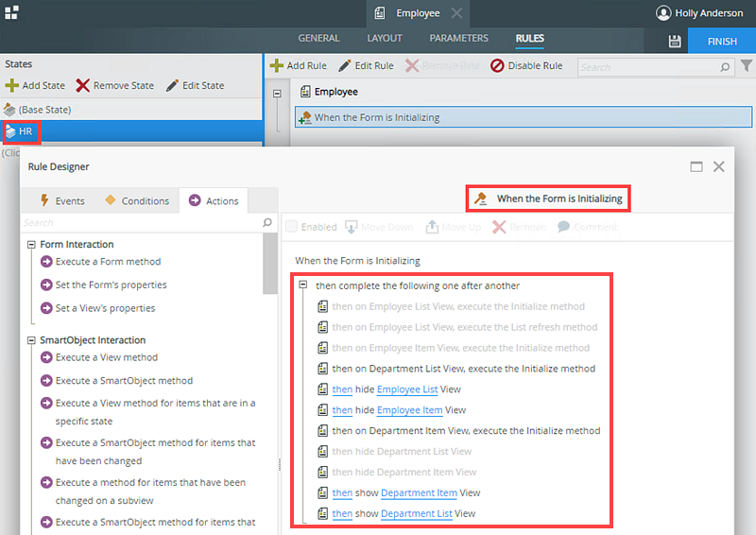756x535 pixels.
Task: Click the Add State plus icon
Action: click(11, 85)
